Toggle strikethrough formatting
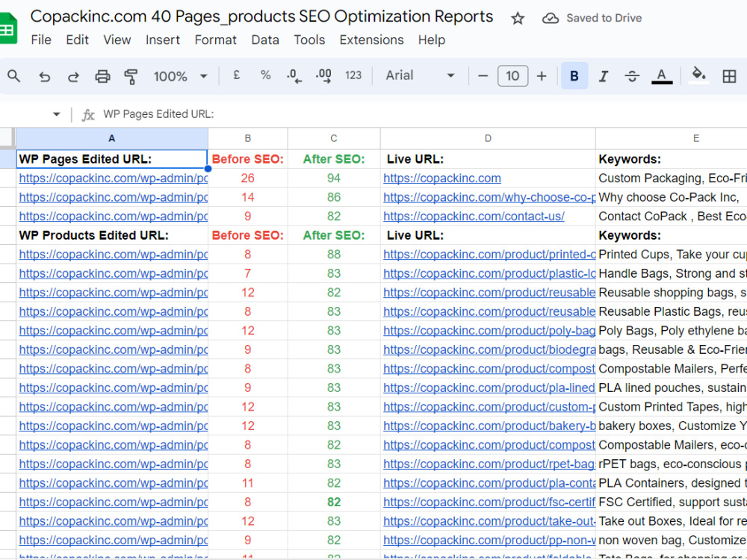 click(632, 76)
